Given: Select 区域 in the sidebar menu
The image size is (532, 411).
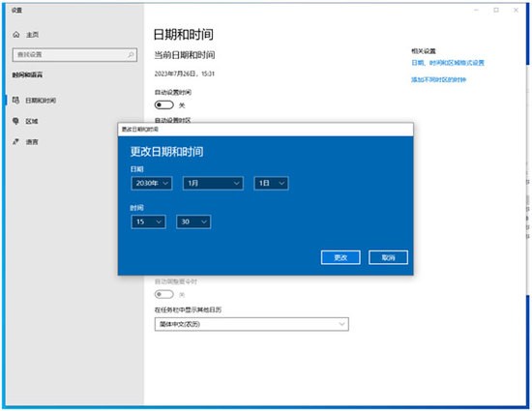Looking at the screenshot, I should (32, 122).
